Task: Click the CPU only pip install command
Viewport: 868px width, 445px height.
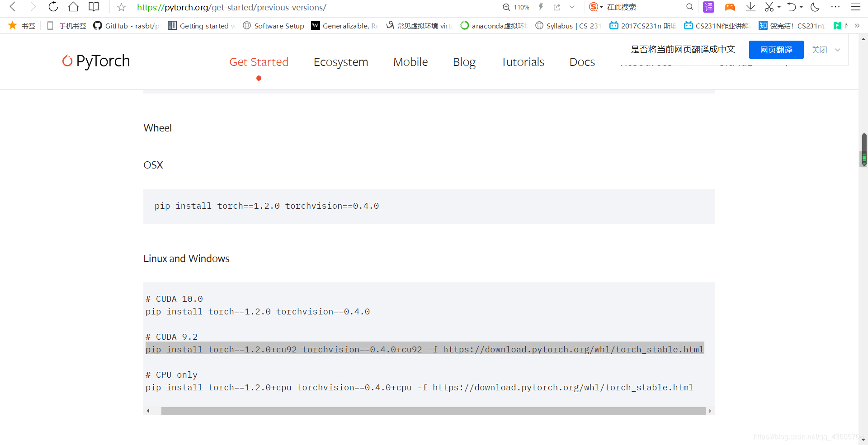Action: tap(419, 388)
